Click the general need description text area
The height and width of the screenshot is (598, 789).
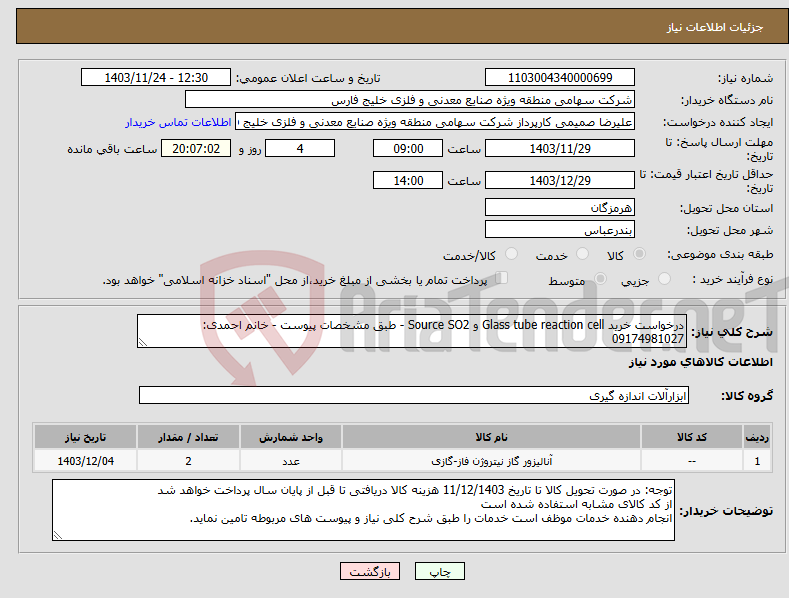(412, 331)
